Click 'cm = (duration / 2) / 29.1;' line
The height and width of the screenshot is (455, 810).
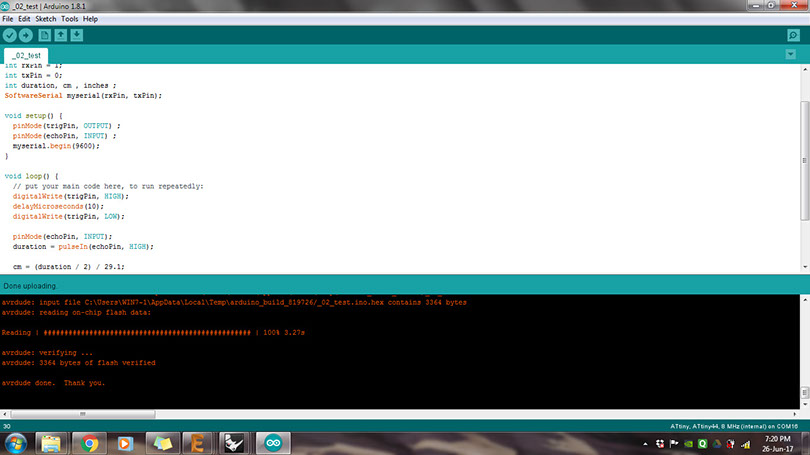[69, 267]
